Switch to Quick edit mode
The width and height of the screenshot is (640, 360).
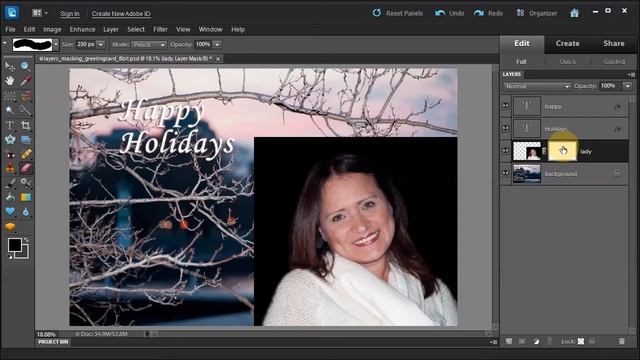pyautogui.click(x=567, y=62)
